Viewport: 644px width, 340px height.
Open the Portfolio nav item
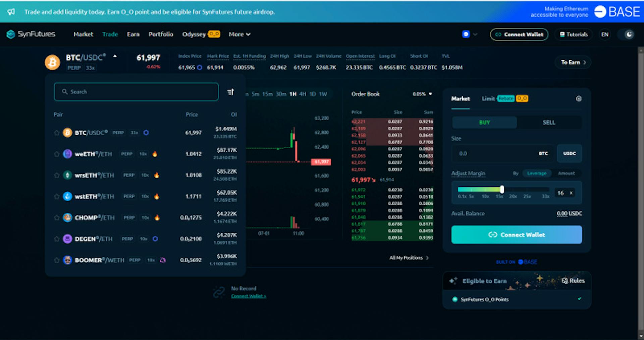pos(161,34)
